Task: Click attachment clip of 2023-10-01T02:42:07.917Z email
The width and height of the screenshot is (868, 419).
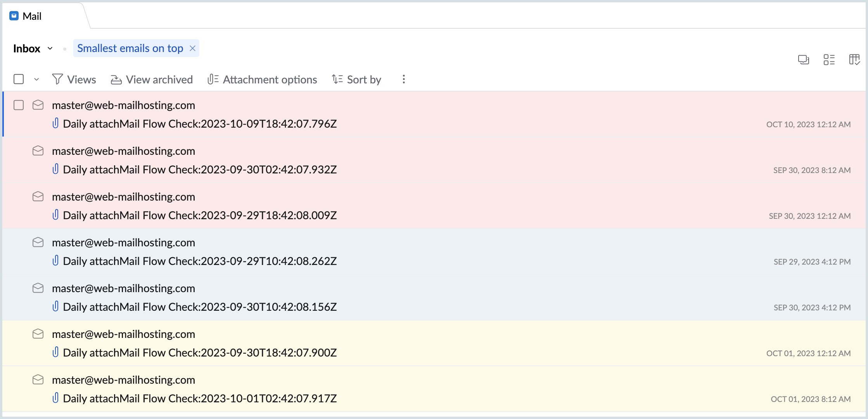Action: [x=55, y=398]
